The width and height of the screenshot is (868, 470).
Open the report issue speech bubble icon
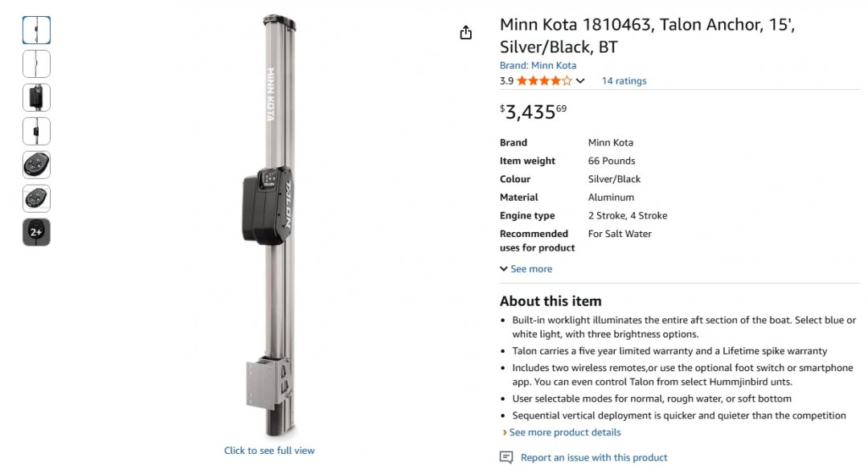pyautogui.click(x=506, y=457)
